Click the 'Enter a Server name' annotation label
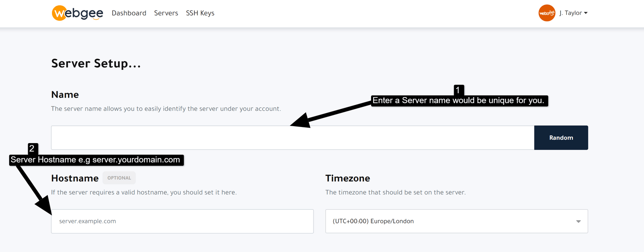 [459, 100]
